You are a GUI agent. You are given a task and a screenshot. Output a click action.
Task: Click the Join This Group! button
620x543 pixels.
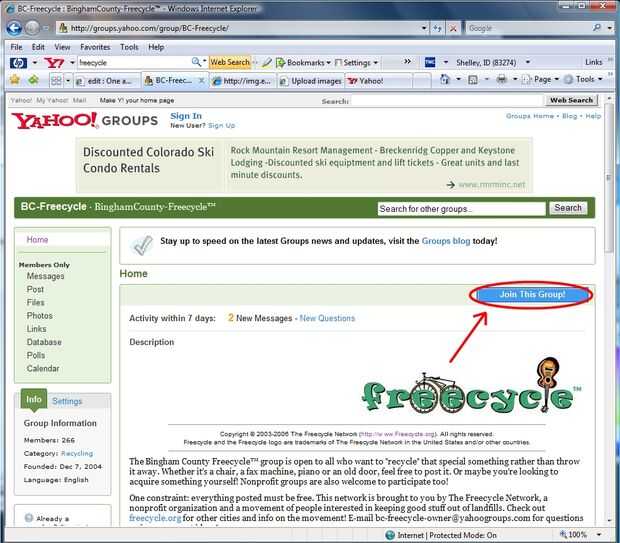coord(532,294)
